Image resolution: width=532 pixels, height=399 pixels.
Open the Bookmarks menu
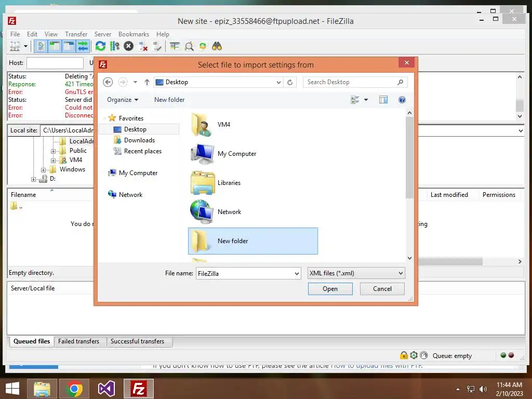coord(134,34)
